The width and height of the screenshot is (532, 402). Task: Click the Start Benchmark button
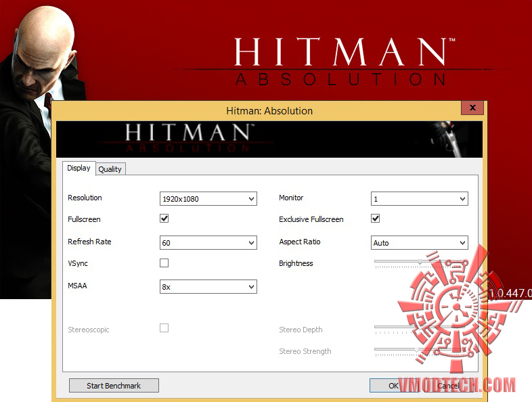(114, 386)
